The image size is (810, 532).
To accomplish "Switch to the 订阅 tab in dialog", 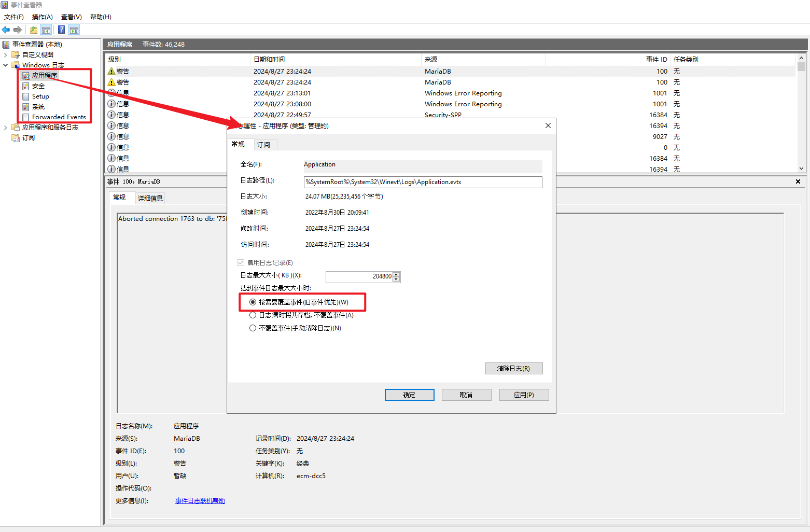I will 263,145.
